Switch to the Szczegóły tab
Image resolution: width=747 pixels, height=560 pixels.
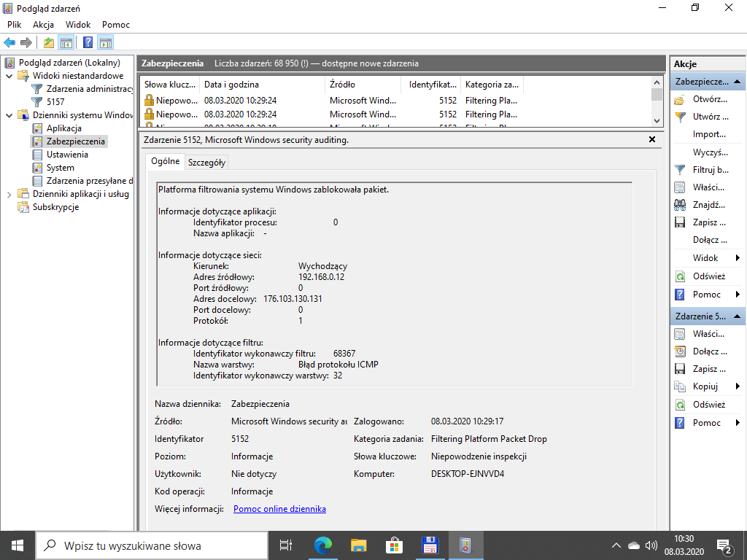206,163
